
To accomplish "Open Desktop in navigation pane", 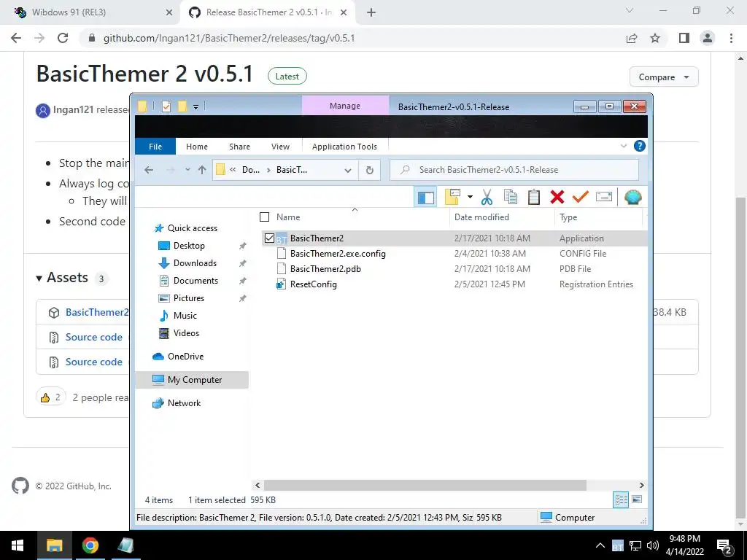I will click(189, 246).
